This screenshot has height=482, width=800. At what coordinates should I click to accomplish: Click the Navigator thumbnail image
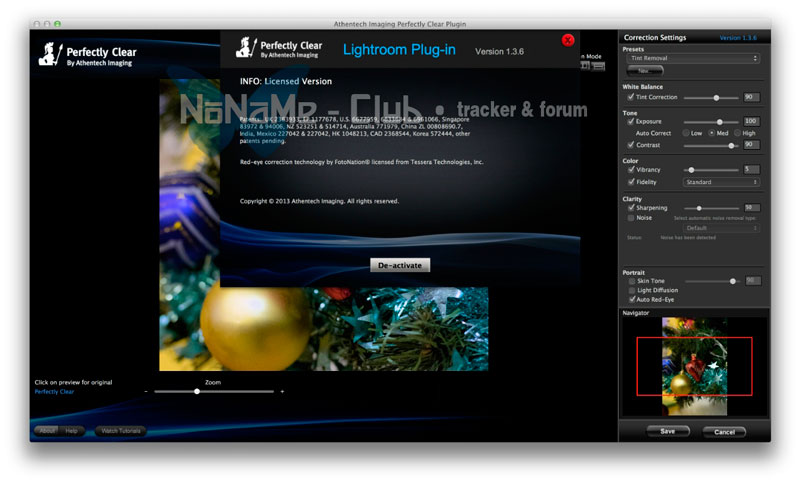(x=694, y=366)
